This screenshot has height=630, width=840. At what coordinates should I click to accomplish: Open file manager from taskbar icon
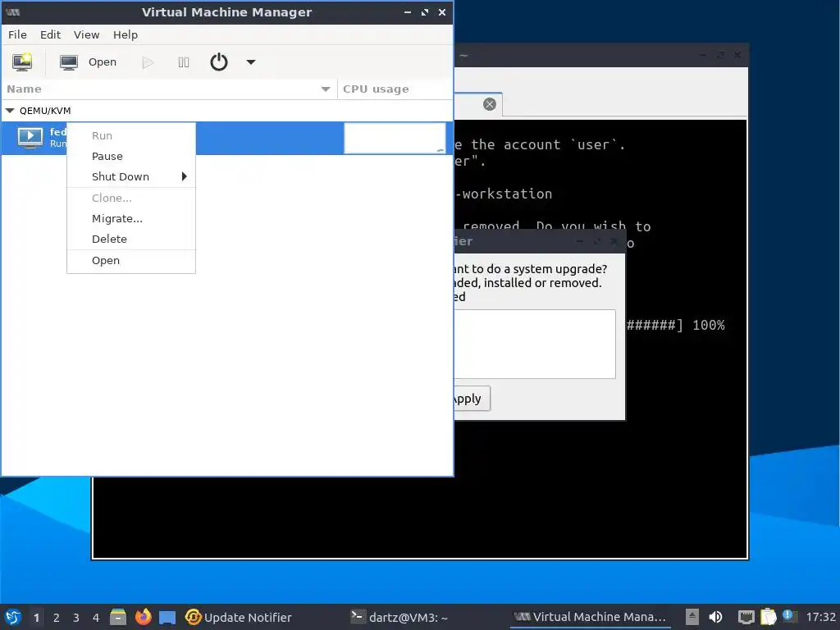point(118,617)
